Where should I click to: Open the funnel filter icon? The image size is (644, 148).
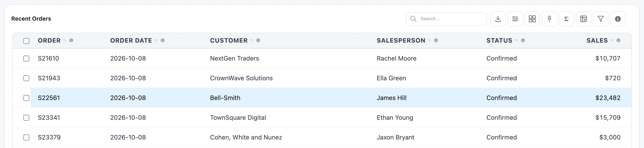coord(601,19)
